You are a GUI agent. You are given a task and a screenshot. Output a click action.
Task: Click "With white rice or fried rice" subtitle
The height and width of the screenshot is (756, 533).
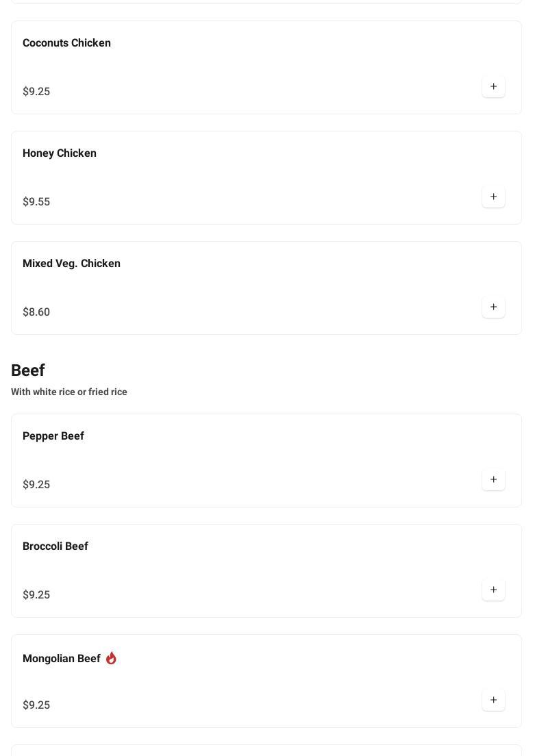(69, 392)
